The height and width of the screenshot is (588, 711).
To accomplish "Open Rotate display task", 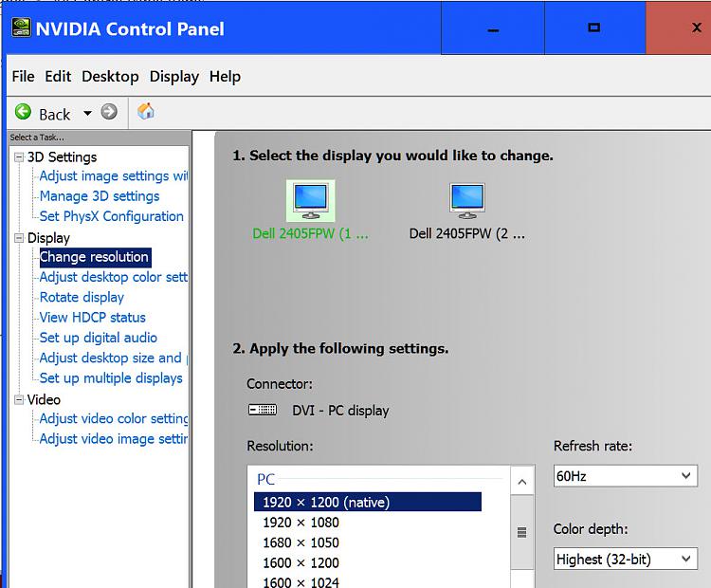I will [x=82, y=297].
